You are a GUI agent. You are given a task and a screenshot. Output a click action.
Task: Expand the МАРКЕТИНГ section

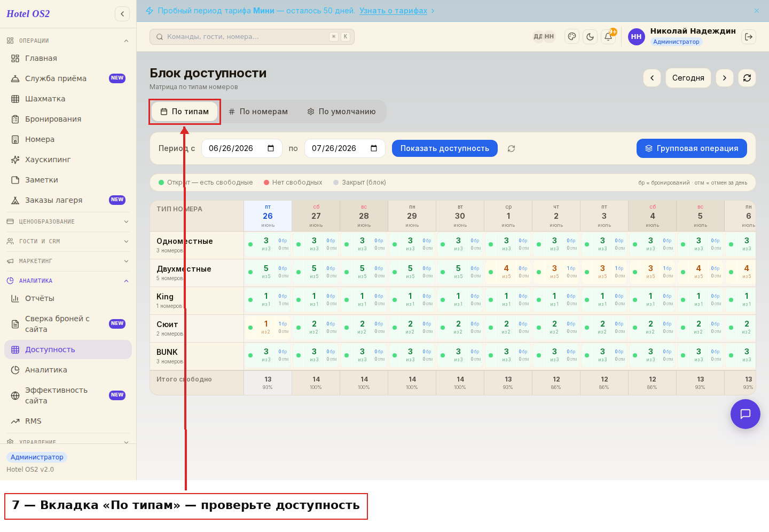coord(68,261)
